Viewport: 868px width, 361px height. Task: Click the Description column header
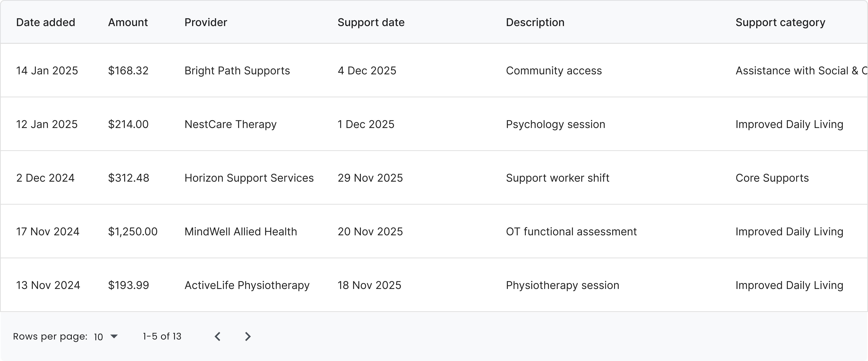[535, 22]
